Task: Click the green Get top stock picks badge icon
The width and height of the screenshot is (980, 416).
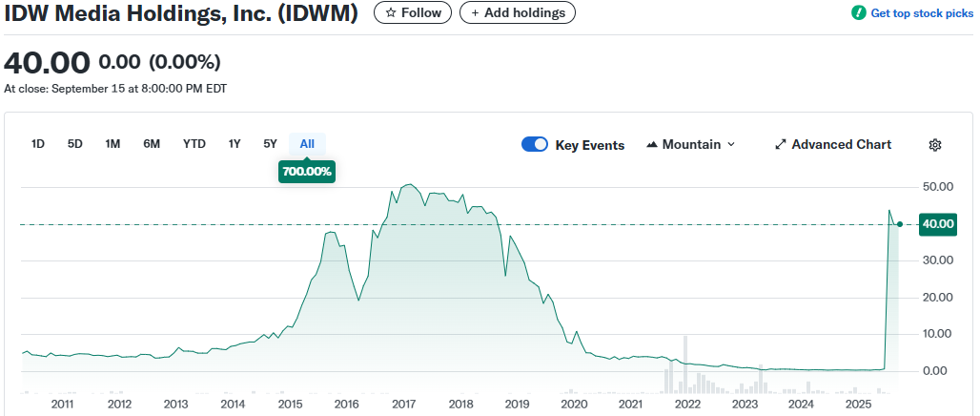Action: coord(859,12)
